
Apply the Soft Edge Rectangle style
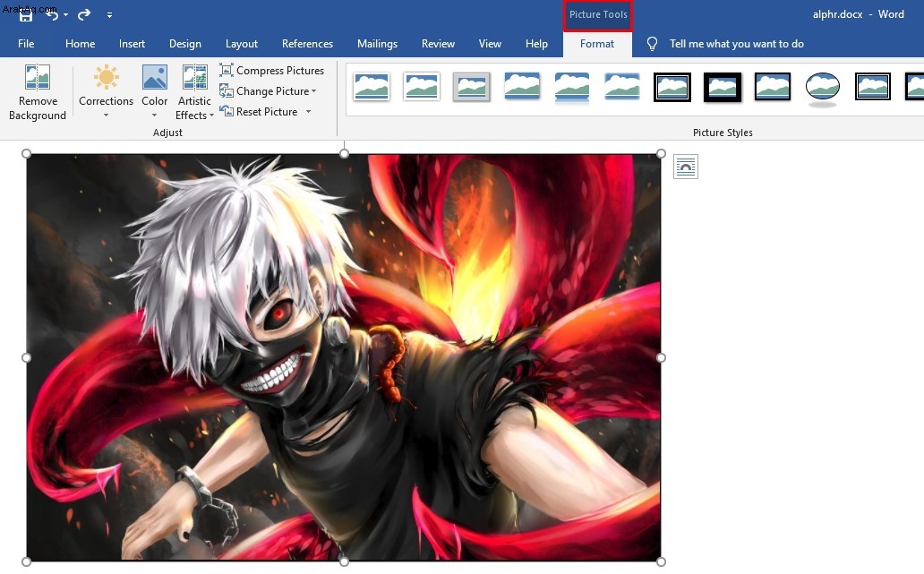tap(622, 87)
